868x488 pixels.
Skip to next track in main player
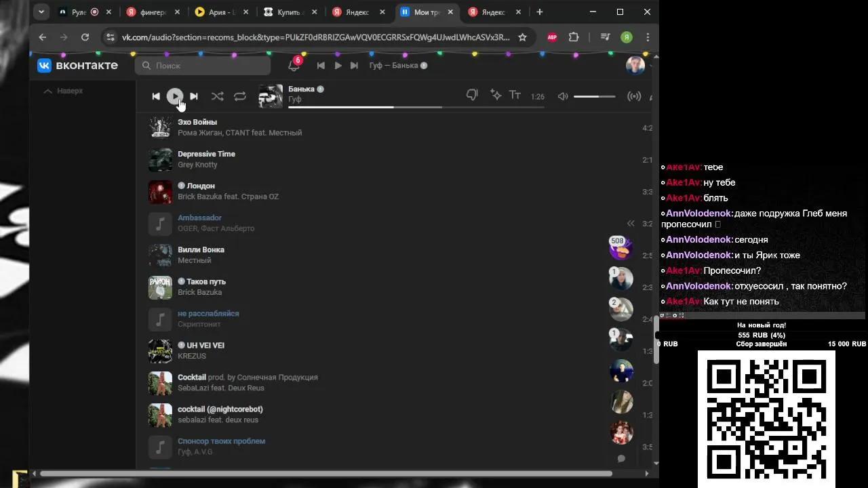coord(194,96)
